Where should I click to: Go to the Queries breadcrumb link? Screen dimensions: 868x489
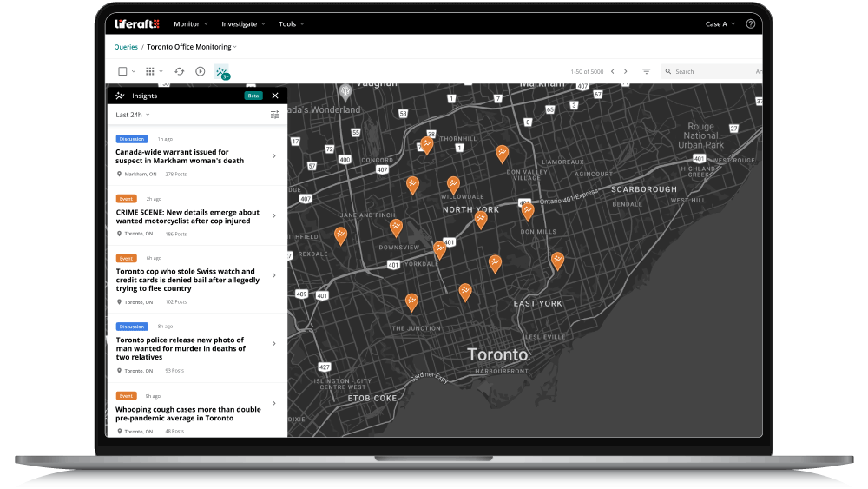(126, 47)
